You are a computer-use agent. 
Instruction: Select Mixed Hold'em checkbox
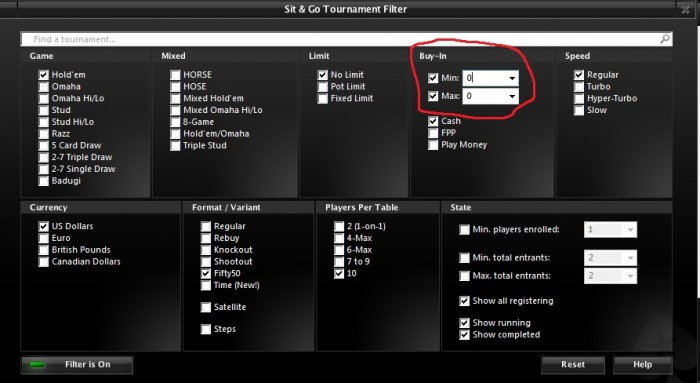(175, 98)
